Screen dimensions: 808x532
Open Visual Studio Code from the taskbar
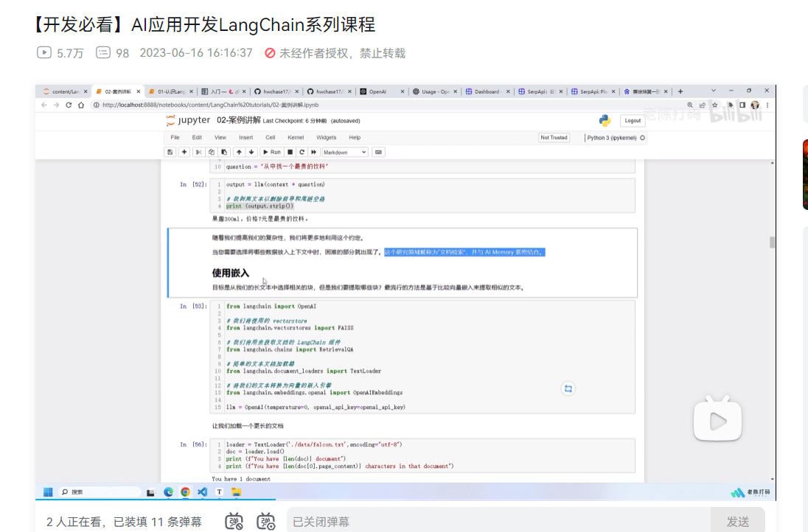point(203,492)
